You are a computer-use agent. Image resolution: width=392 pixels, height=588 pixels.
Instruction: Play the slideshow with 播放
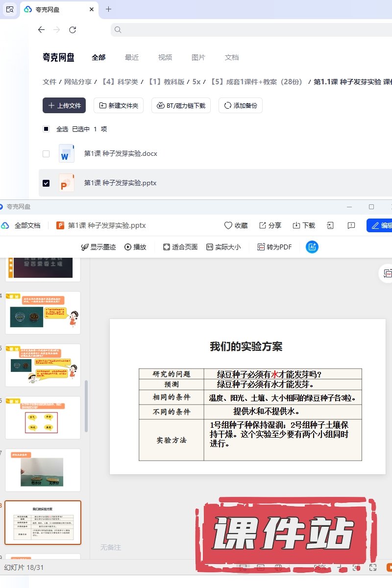(x=136, y=247)
